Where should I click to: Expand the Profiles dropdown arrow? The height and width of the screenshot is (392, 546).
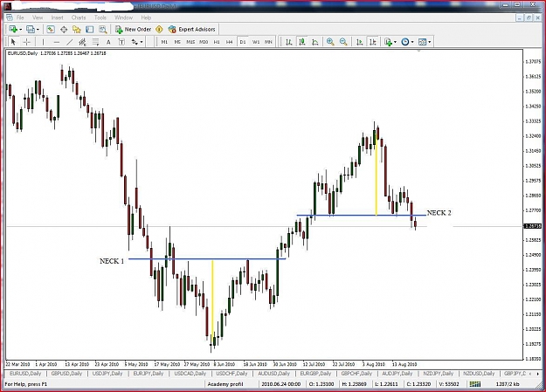click(x=38, y=30)
